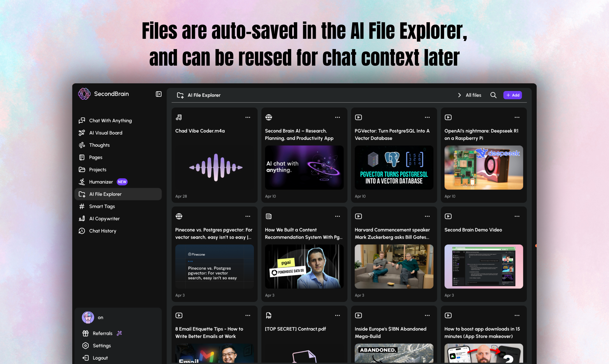Click the magic wand icon beside Referrals
The image size is (609, 364).
point(119,333)
